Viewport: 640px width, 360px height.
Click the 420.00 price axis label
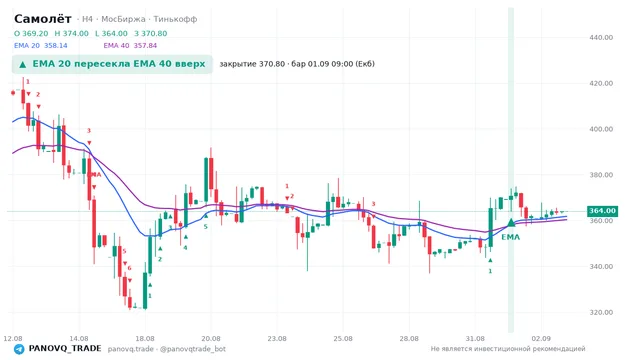[601, 83]
